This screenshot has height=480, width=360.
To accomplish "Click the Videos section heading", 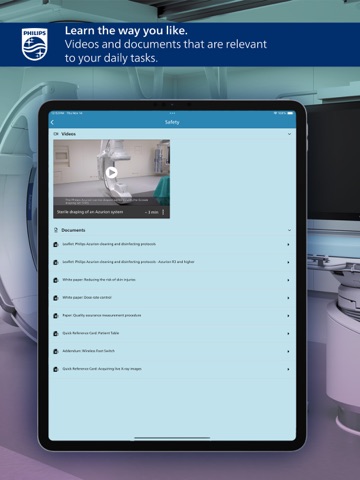I will coord(68,134).
